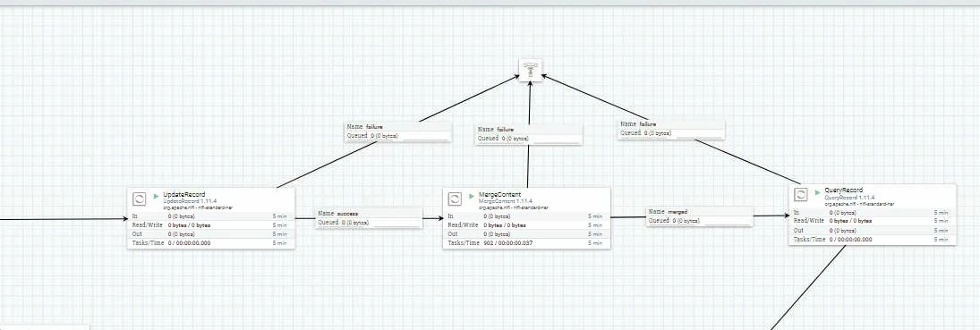Select the MergeContent processor name
The height and width of the screenshot is (330, 980).
pos(499,194)
